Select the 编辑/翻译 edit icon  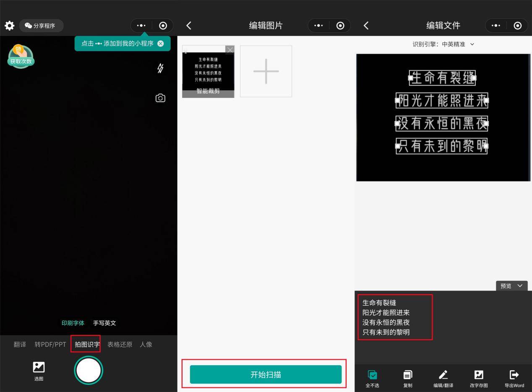443,378
